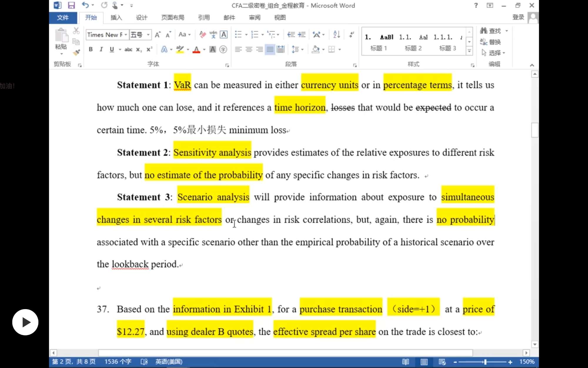Toggle Justify paragraph alignment
588x368 pixels.
pos(270,49)
